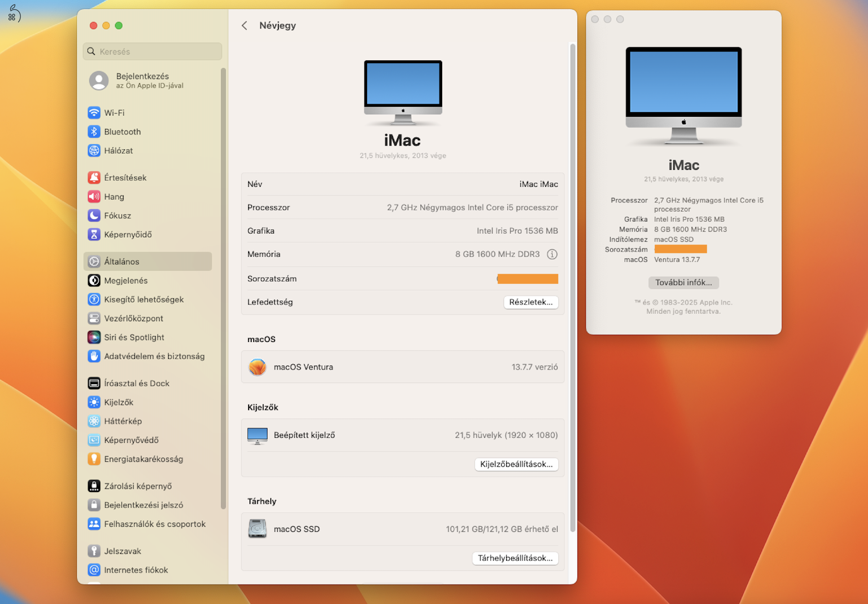Open Siri és Spotlight settings

[134, 337]
